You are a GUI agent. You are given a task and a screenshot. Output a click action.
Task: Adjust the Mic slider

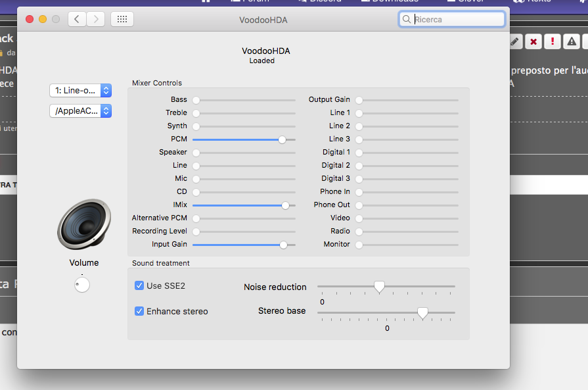[x=244, y=179]
